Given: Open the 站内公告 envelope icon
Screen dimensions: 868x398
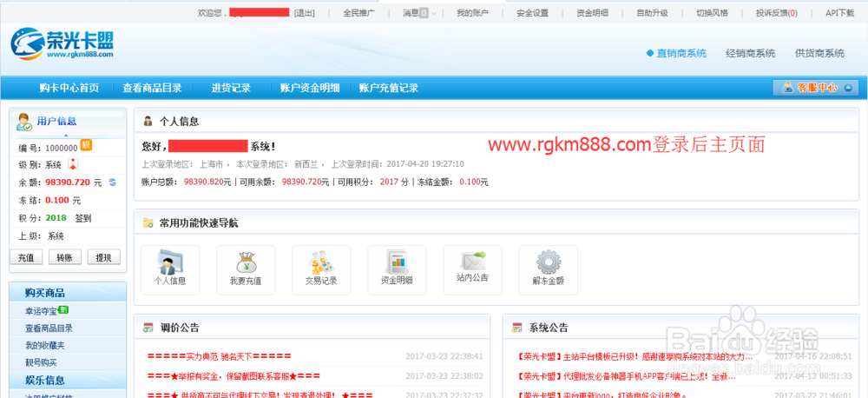Looking at the screenshot, I should pos(473,270).
